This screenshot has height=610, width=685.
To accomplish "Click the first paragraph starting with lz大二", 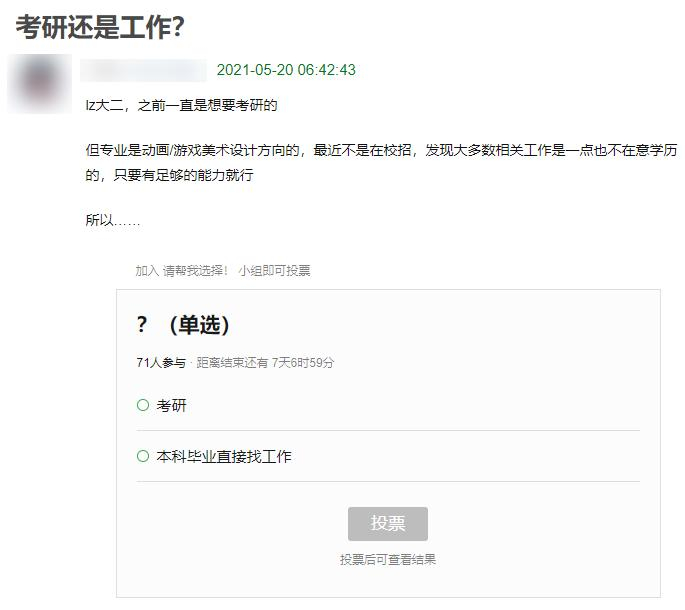I will (181, 105).
